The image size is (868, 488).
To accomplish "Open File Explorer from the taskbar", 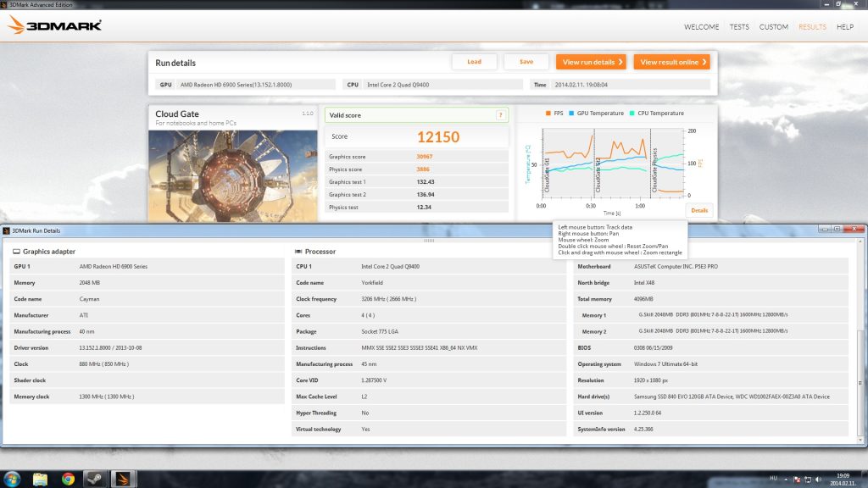I will click(40, 480).
